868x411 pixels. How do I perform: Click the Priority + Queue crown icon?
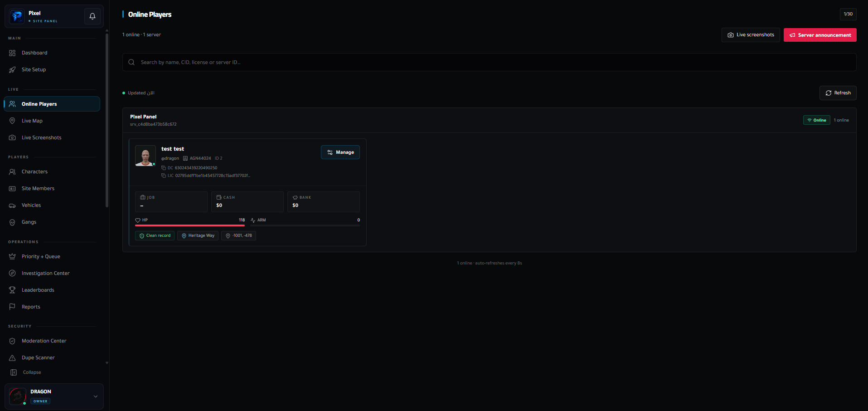12,256
